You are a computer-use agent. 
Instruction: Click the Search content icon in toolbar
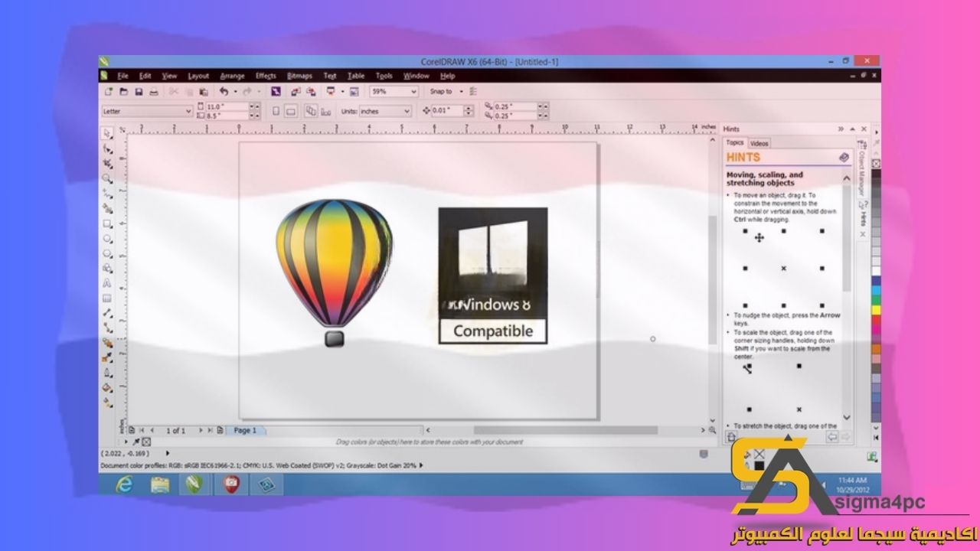276,91
